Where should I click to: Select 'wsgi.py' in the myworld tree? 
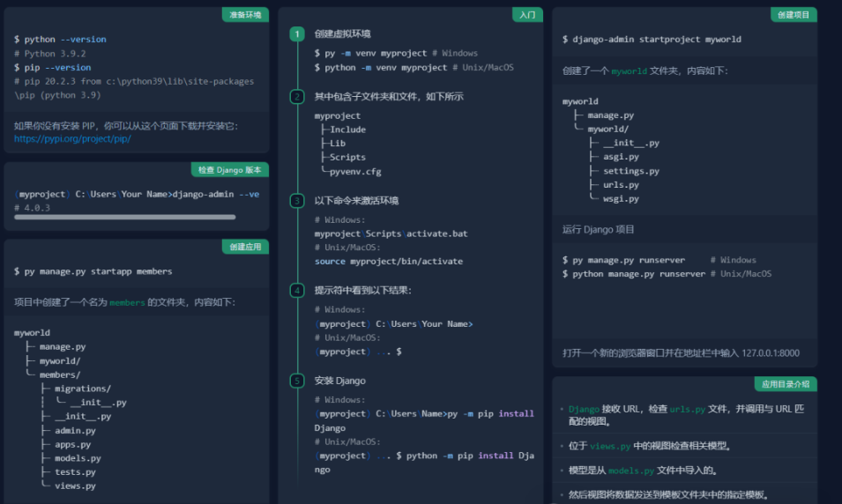click(621, 198)
